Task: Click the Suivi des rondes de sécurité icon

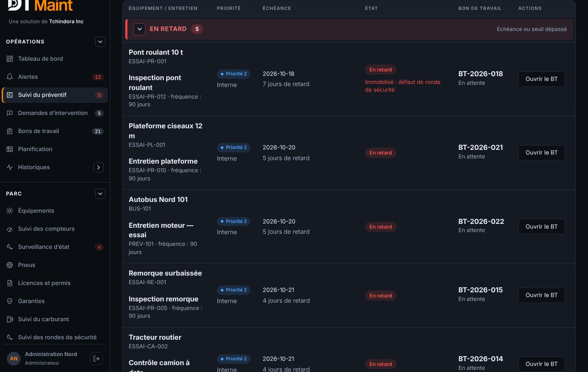Action: click(x=10, y=337)
